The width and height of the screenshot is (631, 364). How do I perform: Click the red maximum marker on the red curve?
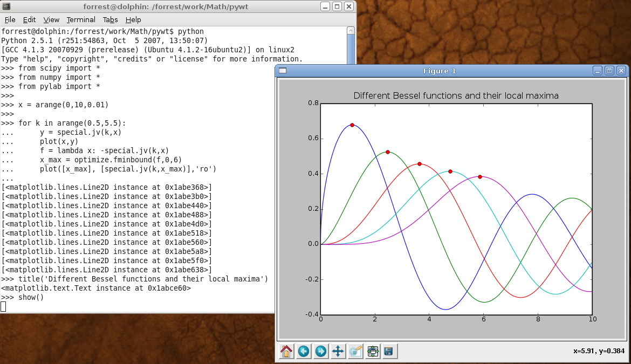[x=420, y=164]
